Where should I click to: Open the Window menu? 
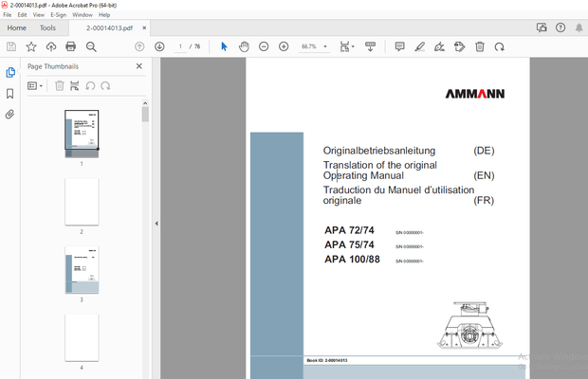83,15
